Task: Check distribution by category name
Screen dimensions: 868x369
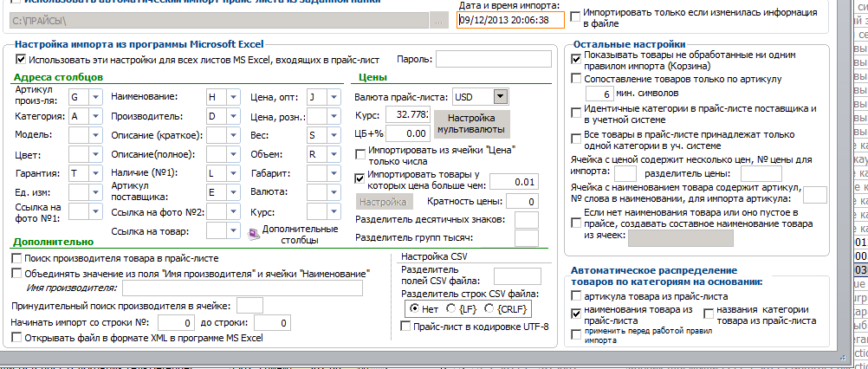Action: tap(708, 314)
